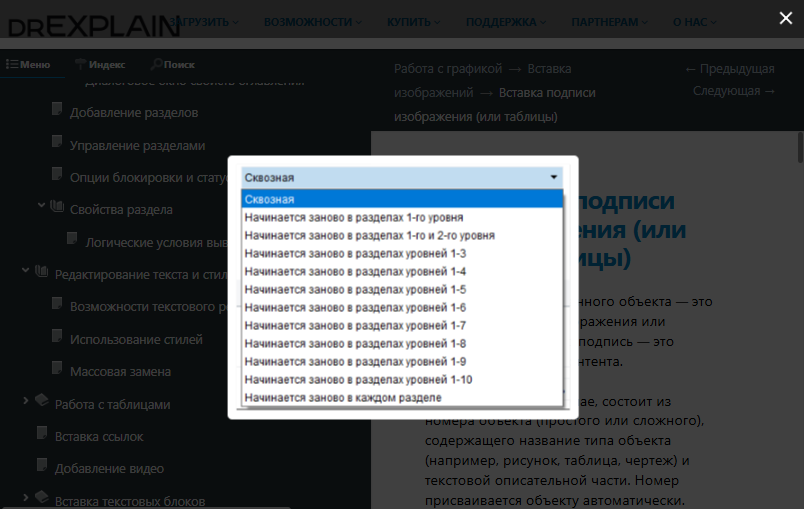Expand the Работа с таблицами tree node
This screenshot has width=804, height=509.
pyautogui.click(x=25, y=402)
